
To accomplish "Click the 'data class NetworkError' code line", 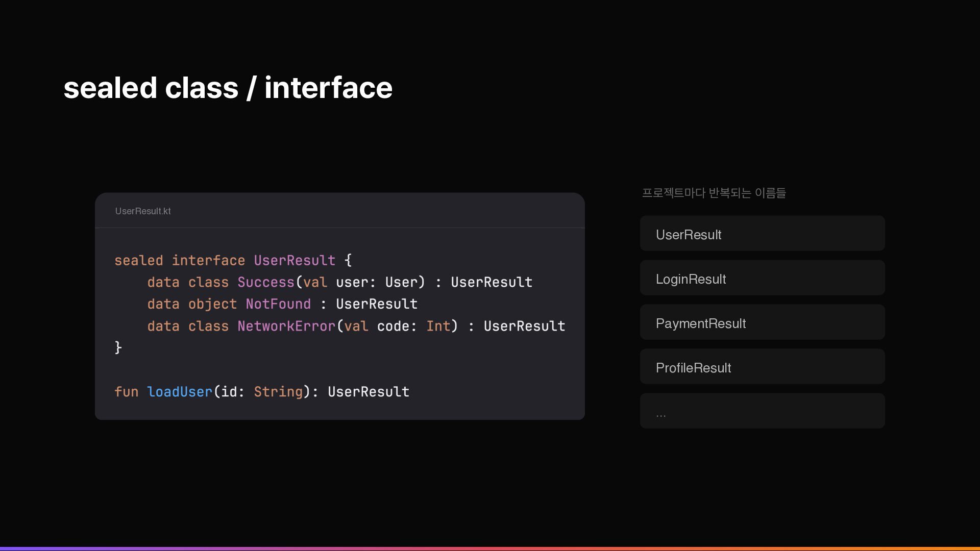I will pos(356,326).
